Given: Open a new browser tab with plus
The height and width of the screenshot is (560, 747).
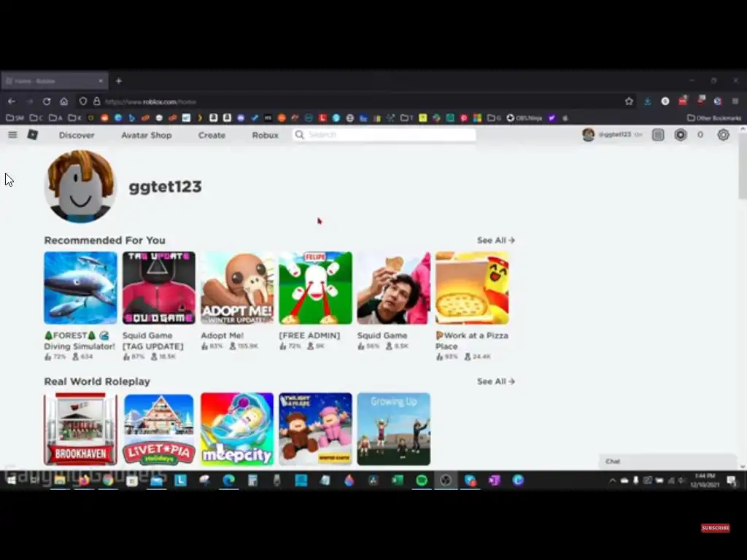Looking at the screenshot, I should (x=119, y=81).
